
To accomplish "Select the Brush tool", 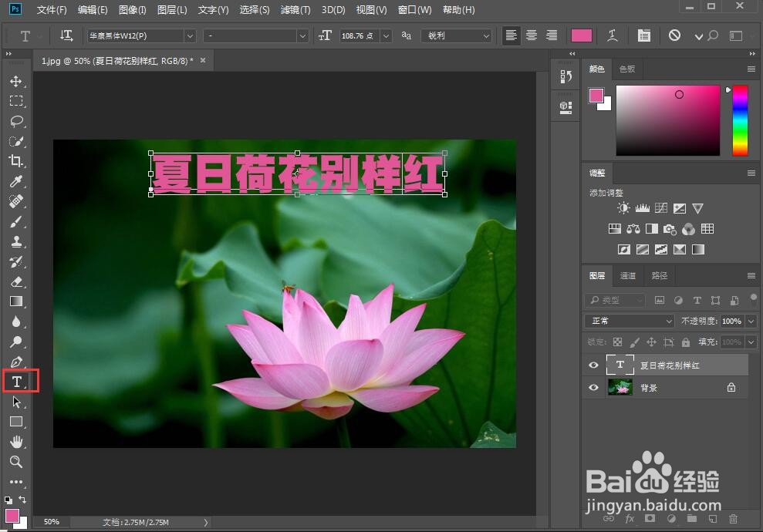I will click(x=16, y=221).
